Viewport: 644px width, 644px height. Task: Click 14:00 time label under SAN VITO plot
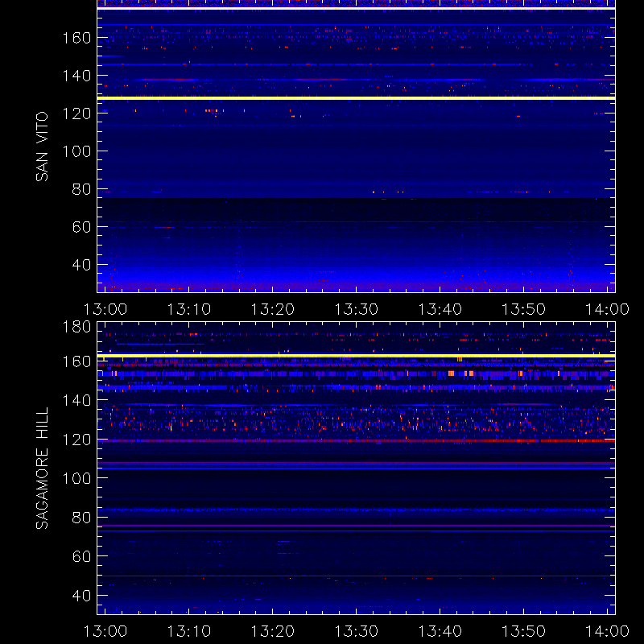click(607, 309)
